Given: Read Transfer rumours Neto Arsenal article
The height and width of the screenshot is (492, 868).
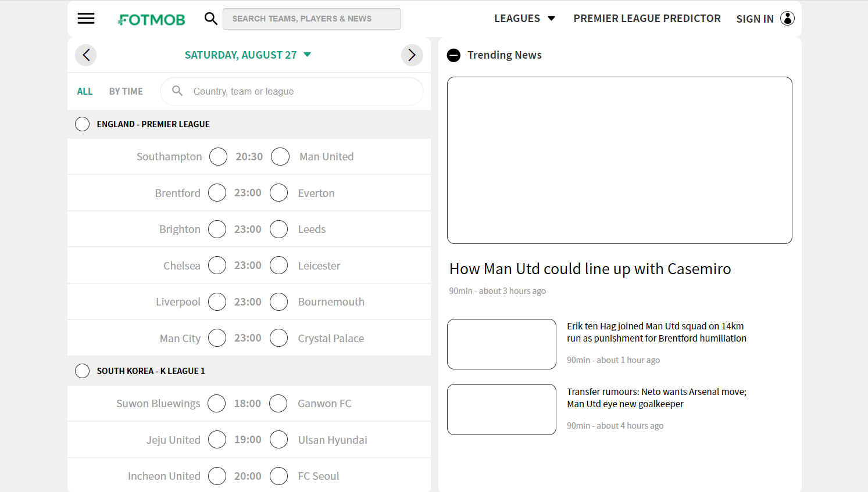Looking at the screenshot, I should tap(657, 398).
